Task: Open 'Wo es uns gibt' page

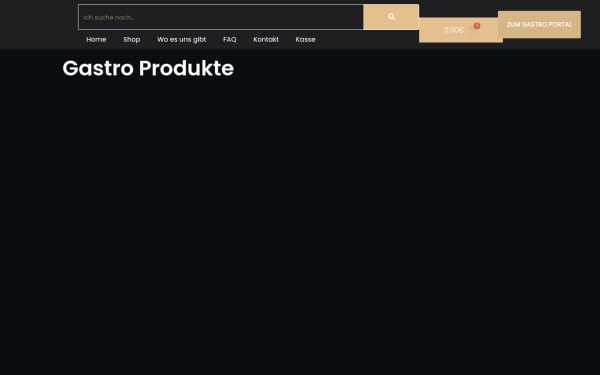Action: point(181,39)
